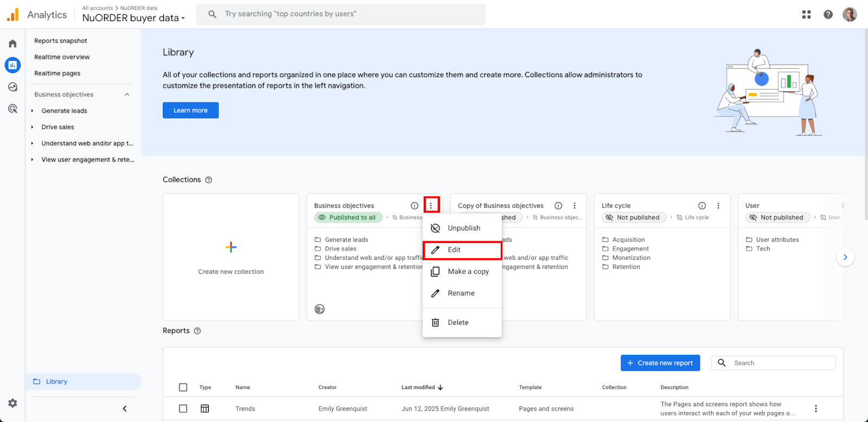Click Create new collection card
Screen dimensions: 868x422
pos(231,257)
